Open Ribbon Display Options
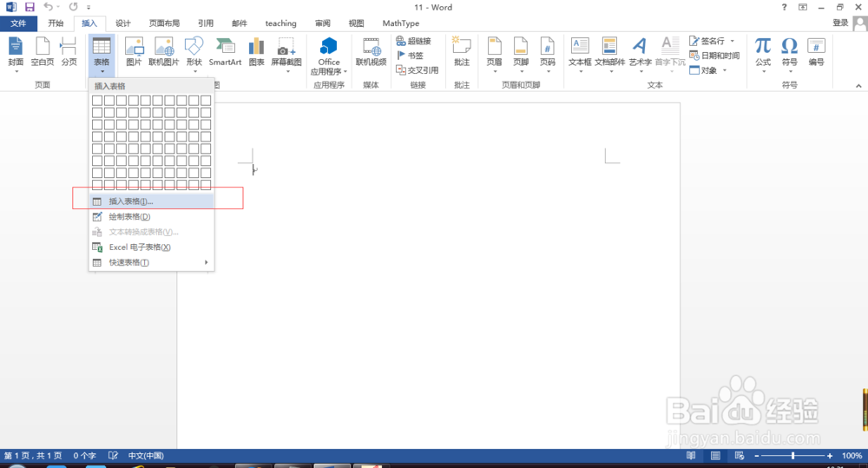The width and height of the screenshot is (868, 468). point(803,7)
